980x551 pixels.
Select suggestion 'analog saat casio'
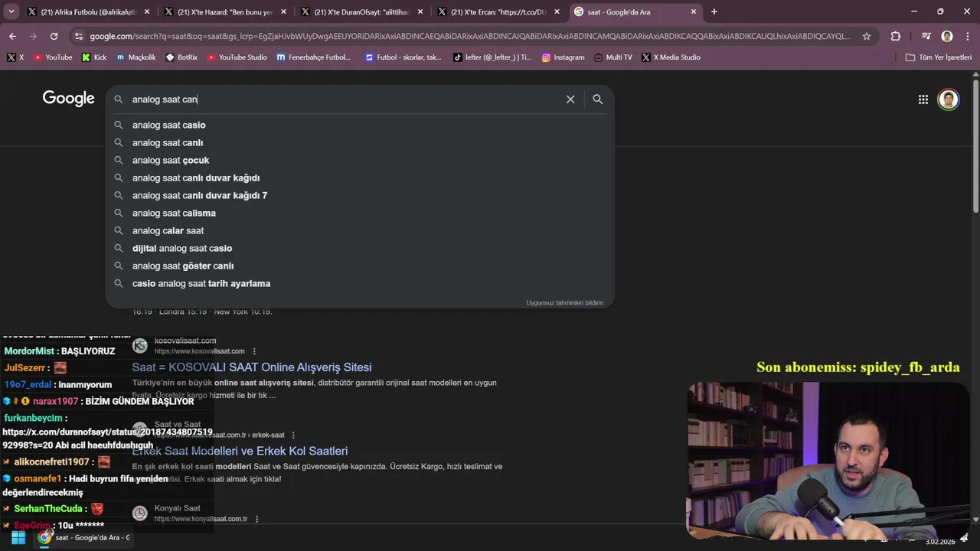360,125
